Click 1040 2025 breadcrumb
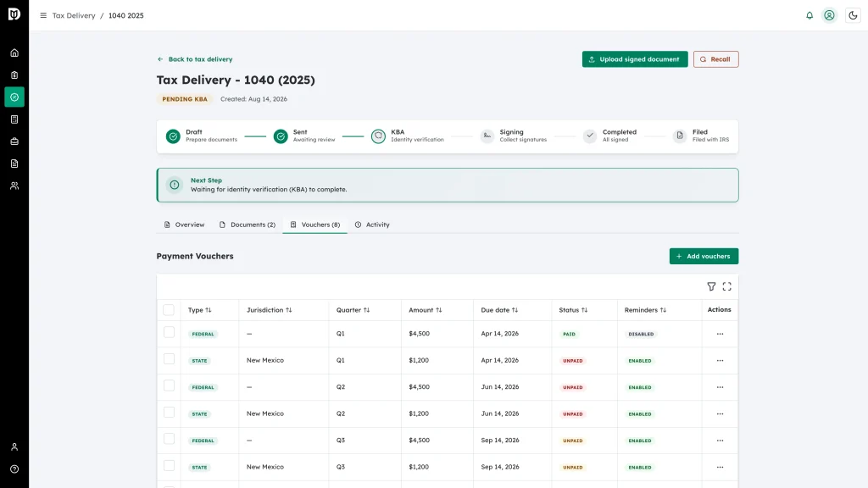 pyautogui.click(x=125, y=15)
